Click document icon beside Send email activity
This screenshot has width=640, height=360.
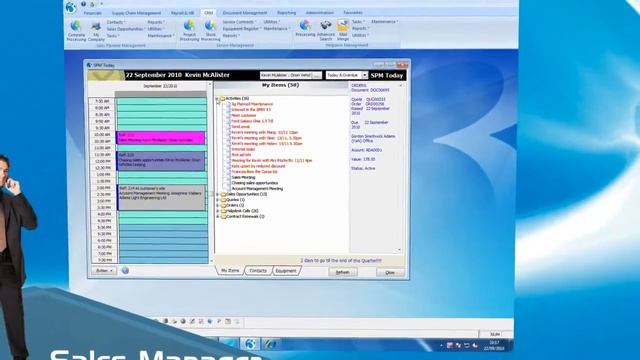(229, 127)
